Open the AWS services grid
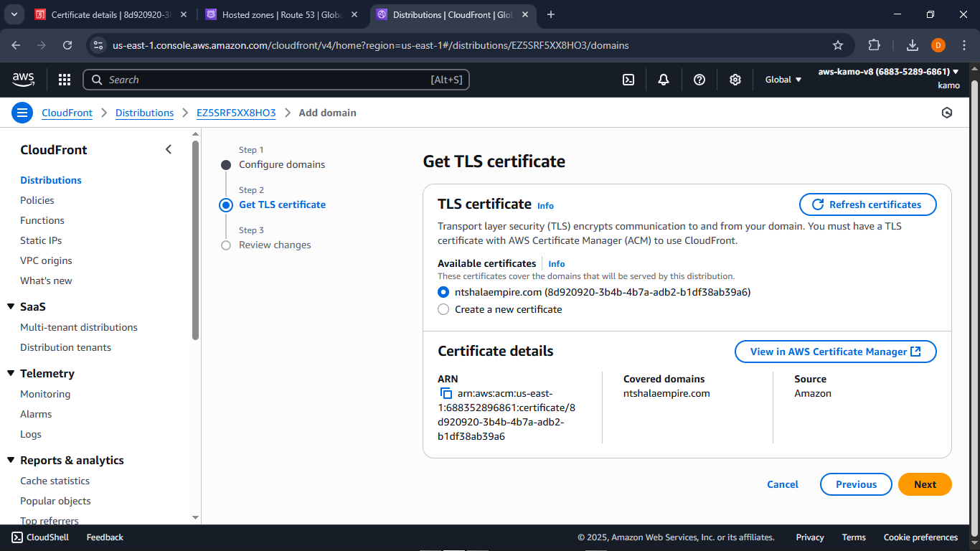The width and height of the screenshot is (980, 551). point(64,80)
